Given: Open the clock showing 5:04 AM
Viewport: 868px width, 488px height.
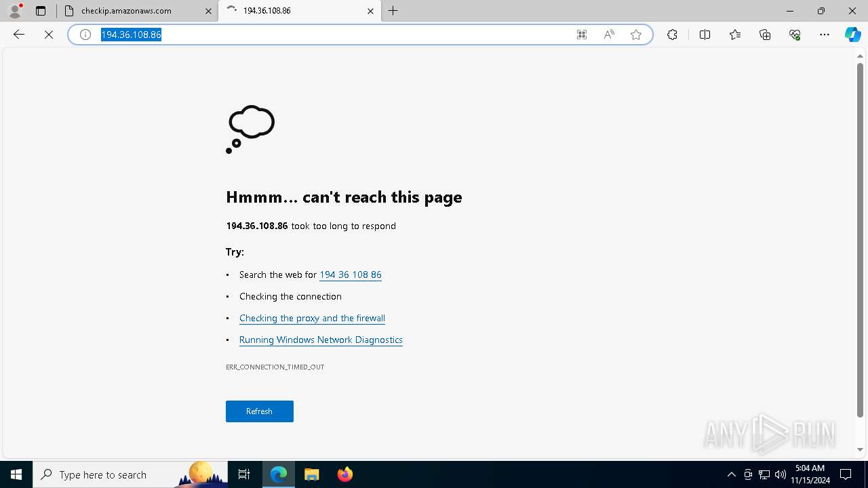Looking at the screenshot, I should (x=810, y=474).
